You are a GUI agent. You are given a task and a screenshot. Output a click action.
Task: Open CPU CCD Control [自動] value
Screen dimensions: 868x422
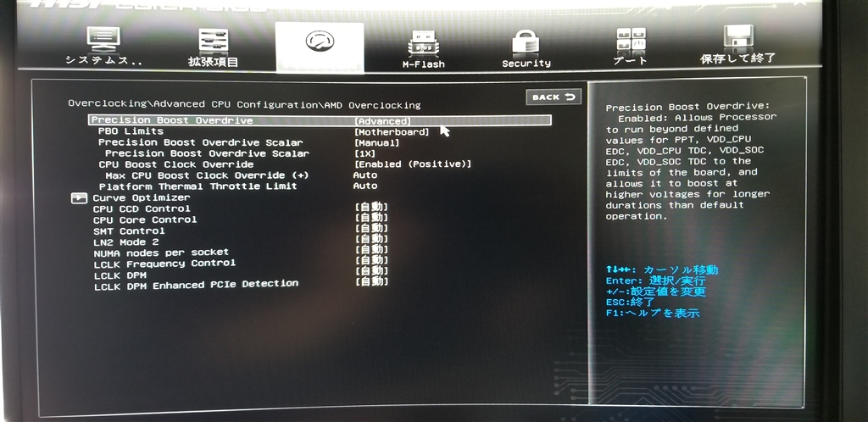pyautogui.click(x=371, y=207)
